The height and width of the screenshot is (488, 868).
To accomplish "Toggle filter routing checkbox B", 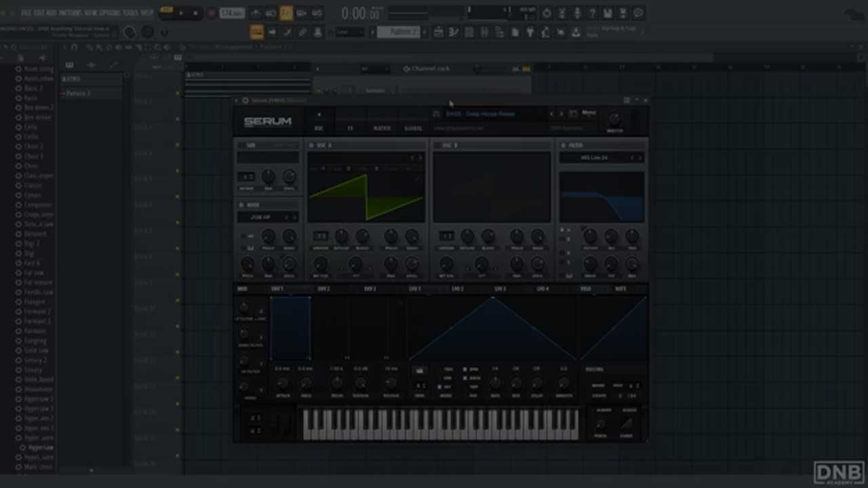I will pyautogui.click(x=562, y=239).
